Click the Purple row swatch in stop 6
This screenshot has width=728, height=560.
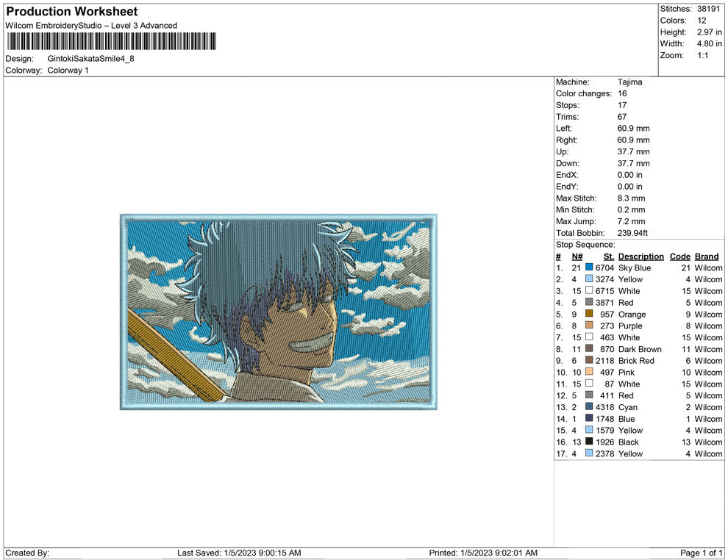click(589, 326)
